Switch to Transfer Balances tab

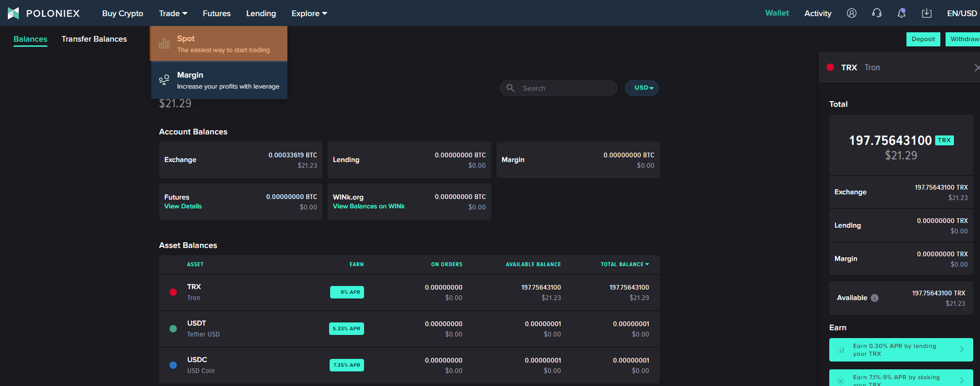(x=94, y=39)
